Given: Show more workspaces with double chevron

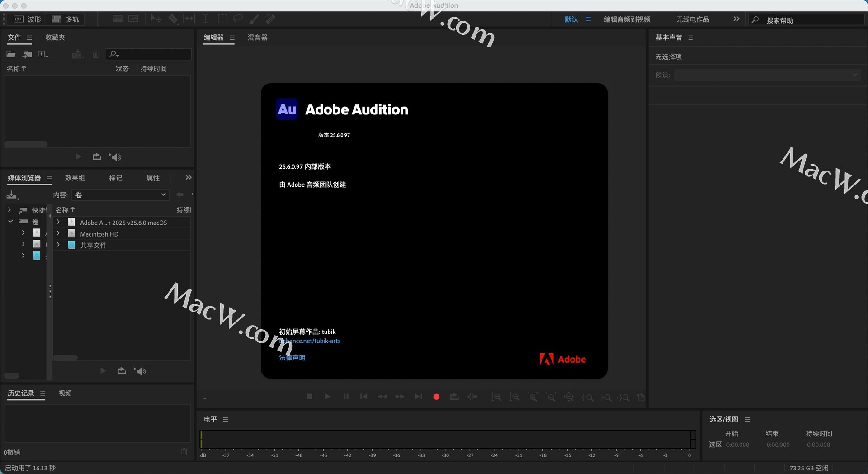Looking at the screenshot, I should click(736, 19).
